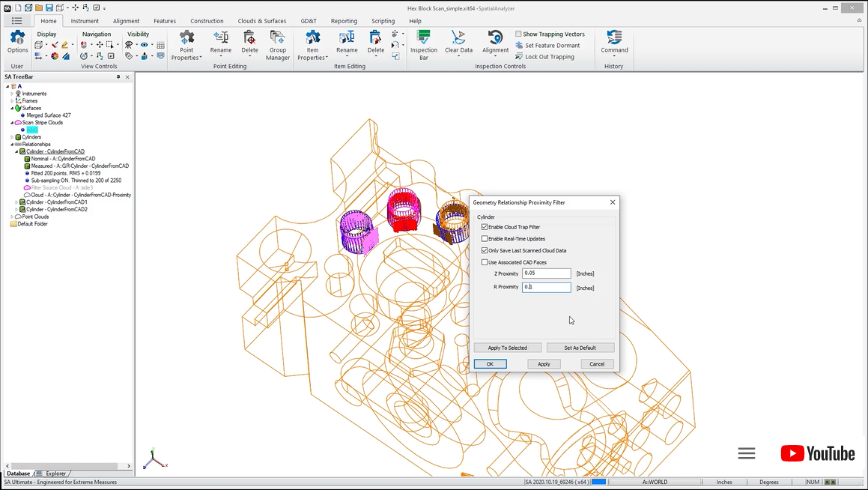868x490 pixels.
Task: Open the Group Manager
Action: tap(277, 46)
